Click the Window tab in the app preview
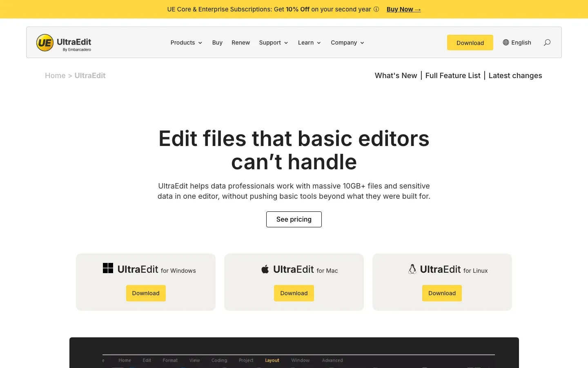 [x=301, y=360]
